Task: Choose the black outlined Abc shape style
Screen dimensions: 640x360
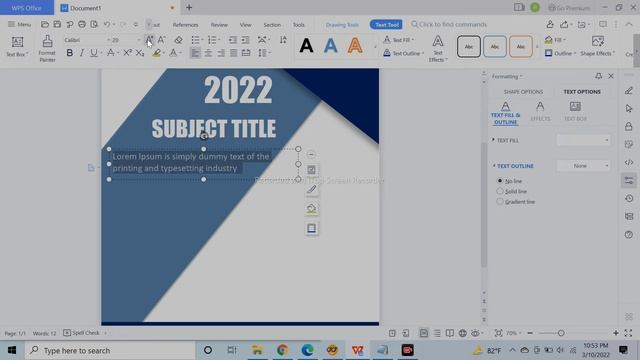Action: 469,46
